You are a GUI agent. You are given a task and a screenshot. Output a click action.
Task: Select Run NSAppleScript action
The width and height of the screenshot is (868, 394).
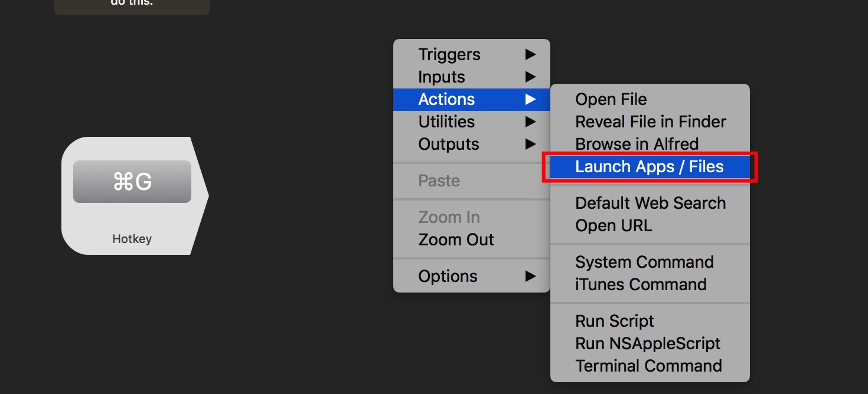click(x=648, y=344)
